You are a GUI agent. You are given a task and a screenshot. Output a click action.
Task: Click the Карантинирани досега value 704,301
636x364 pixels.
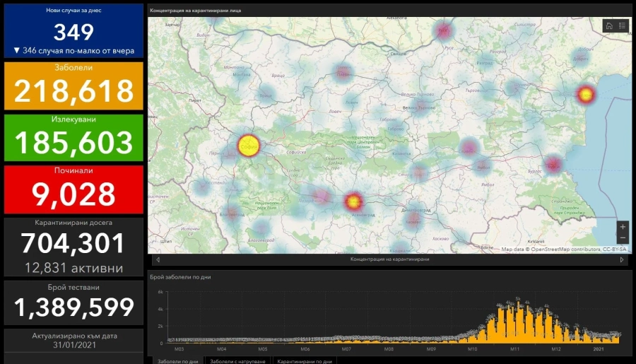[73, 243]
